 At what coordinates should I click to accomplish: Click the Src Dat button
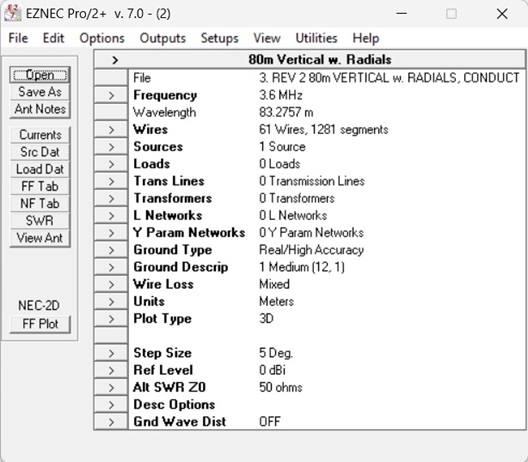pyautogui.click(x=40, y=152)
